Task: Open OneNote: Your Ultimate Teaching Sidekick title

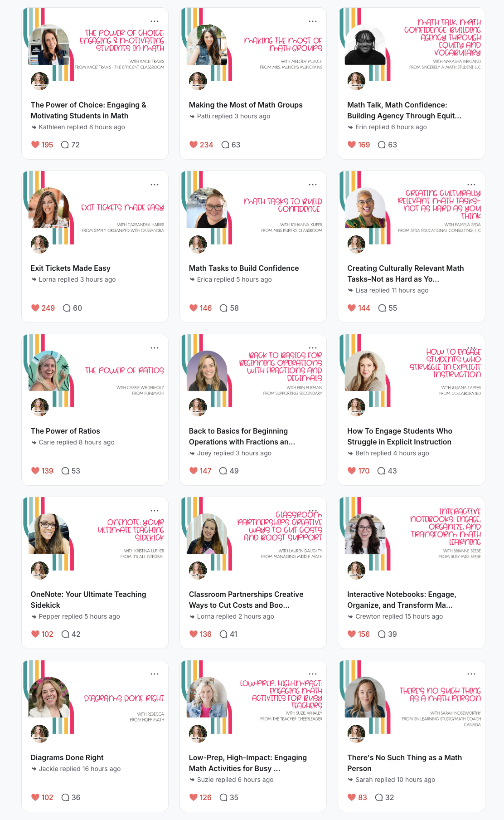Action: (x=88, y=600)
